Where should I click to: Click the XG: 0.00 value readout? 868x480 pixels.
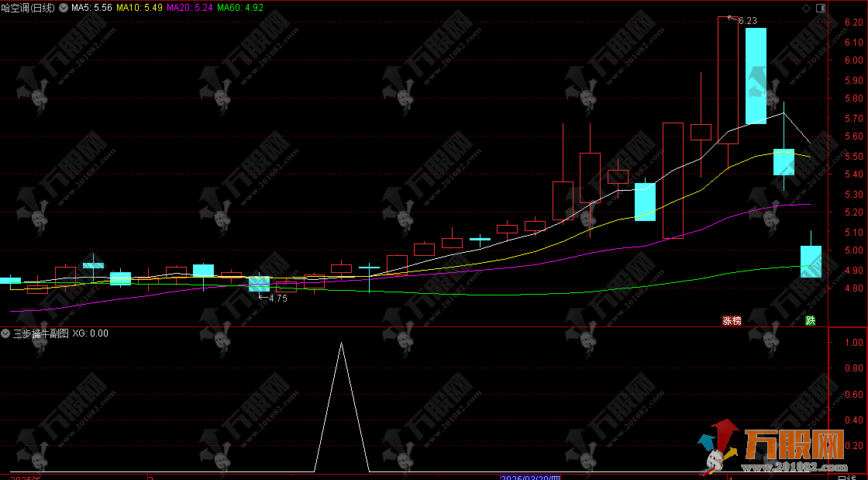pos(90,333)
